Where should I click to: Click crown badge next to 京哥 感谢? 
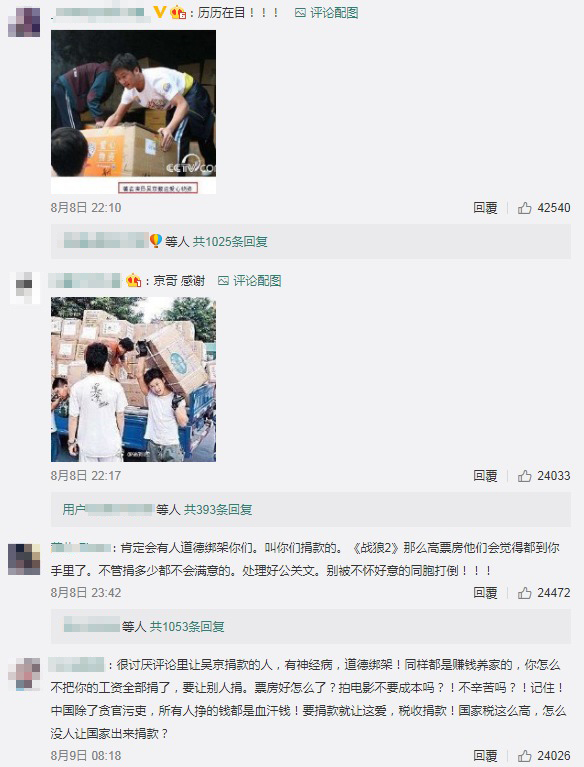[x=134, y=281]
